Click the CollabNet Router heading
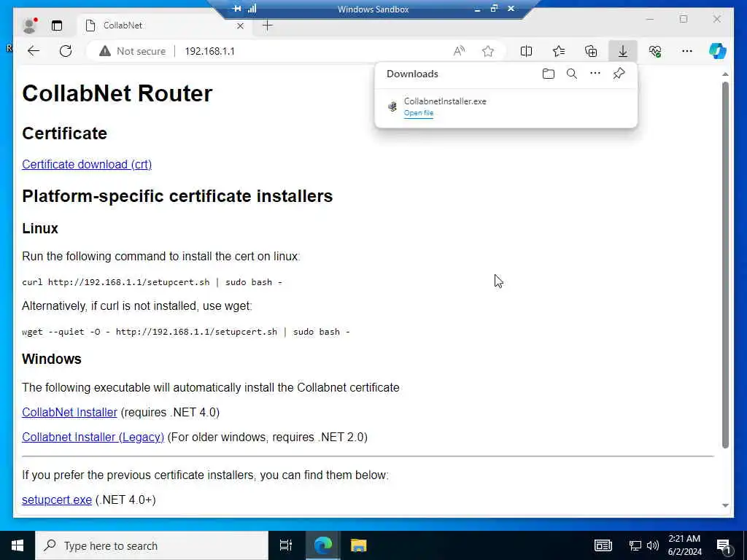 point(117,93)
